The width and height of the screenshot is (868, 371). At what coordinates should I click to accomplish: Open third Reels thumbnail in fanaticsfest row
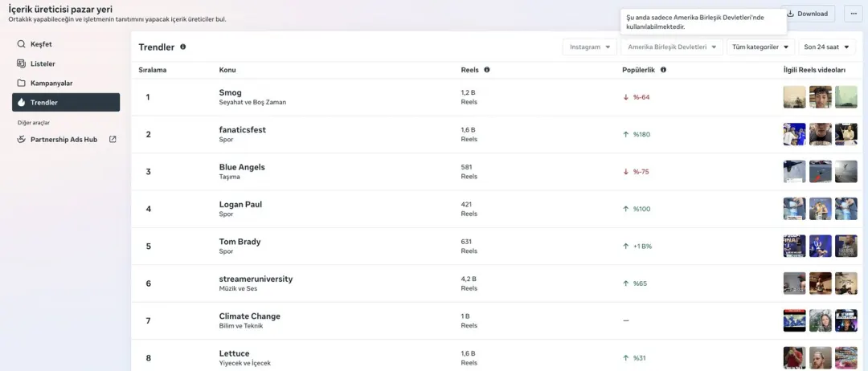click(845, 134)
